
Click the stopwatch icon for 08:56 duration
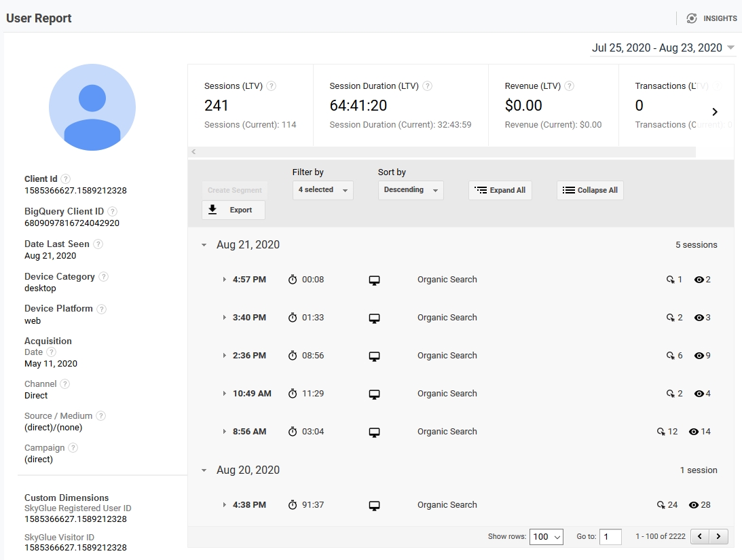click(293, 355)
